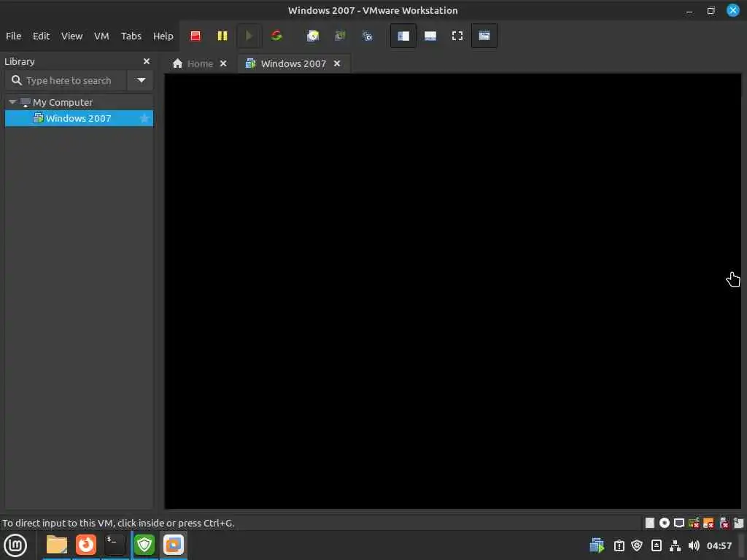Click the removable drives eject tray icon

(656, 545)
